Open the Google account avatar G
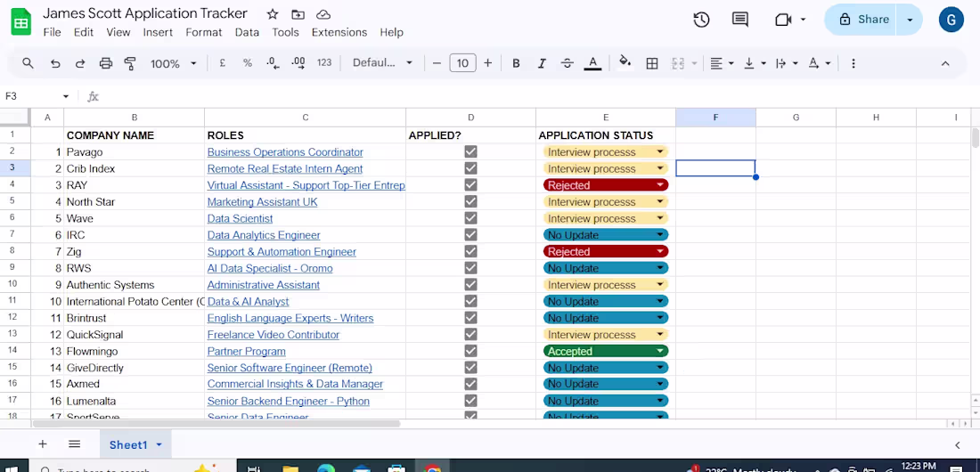The image size is (980, 472). coord(951,20)
